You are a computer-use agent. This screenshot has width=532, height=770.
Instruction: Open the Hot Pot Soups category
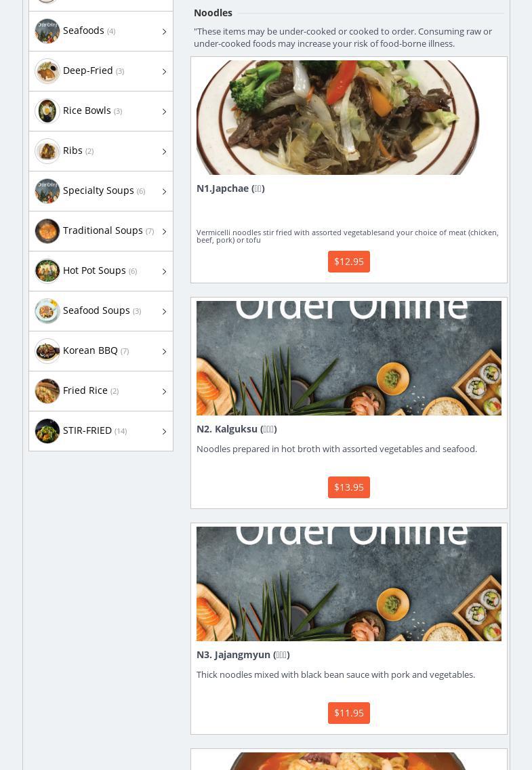click(101, 271)
